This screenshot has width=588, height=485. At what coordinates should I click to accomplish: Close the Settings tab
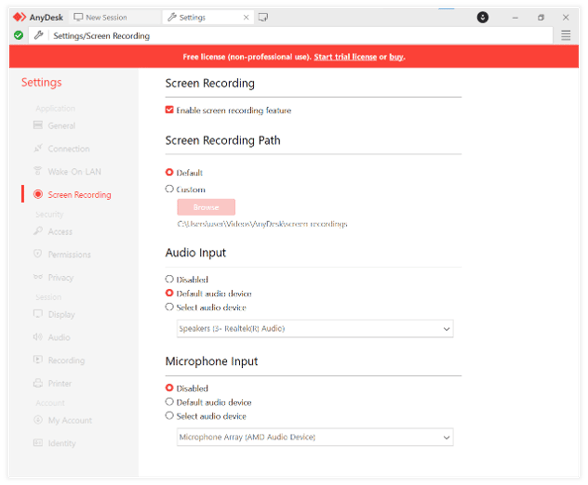tap(246, 17)
